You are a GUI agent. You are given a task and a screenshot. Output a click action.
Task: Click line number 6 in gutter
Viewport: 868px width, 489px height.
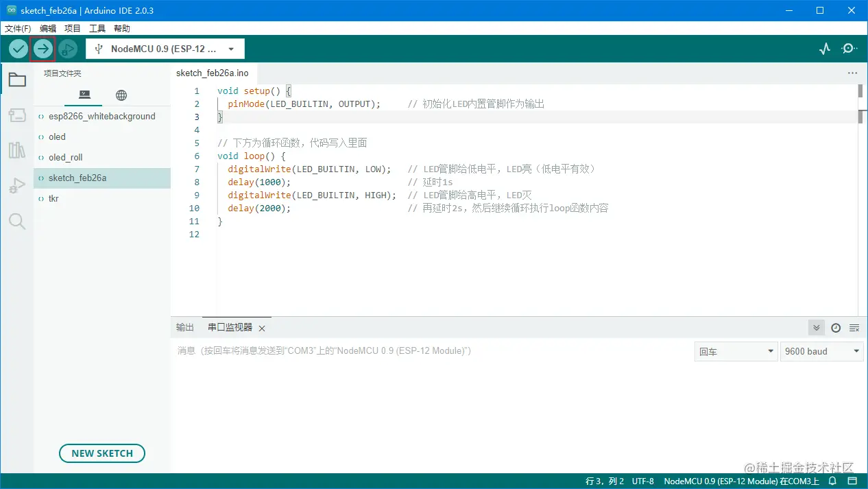click(197, 156)
